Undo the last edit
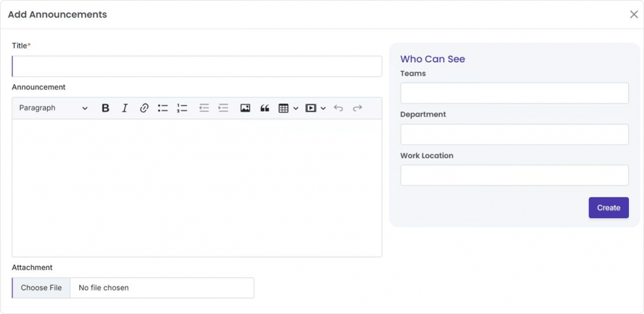The width and height of the screenshot is (644, 314). coord(338,108)
